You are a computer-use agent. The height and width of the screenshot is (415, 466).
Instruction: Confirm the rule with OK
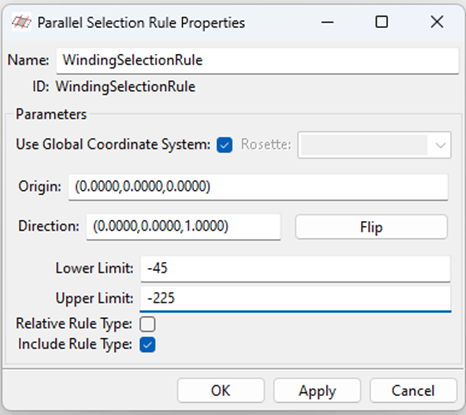[221, 390]
